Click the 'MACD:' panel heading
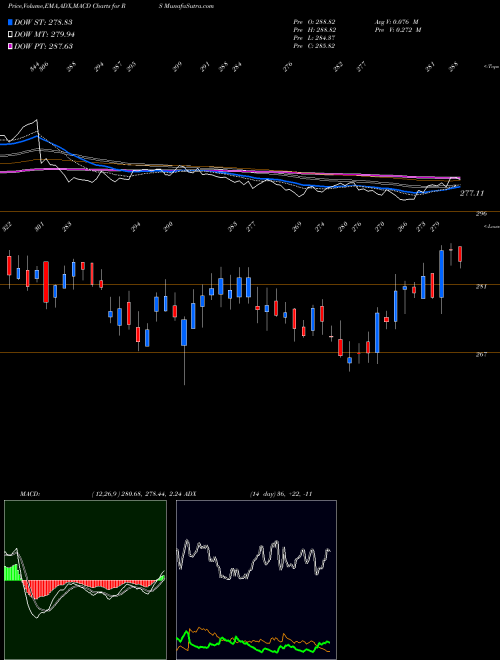500x660 pixels. (29, 494)
